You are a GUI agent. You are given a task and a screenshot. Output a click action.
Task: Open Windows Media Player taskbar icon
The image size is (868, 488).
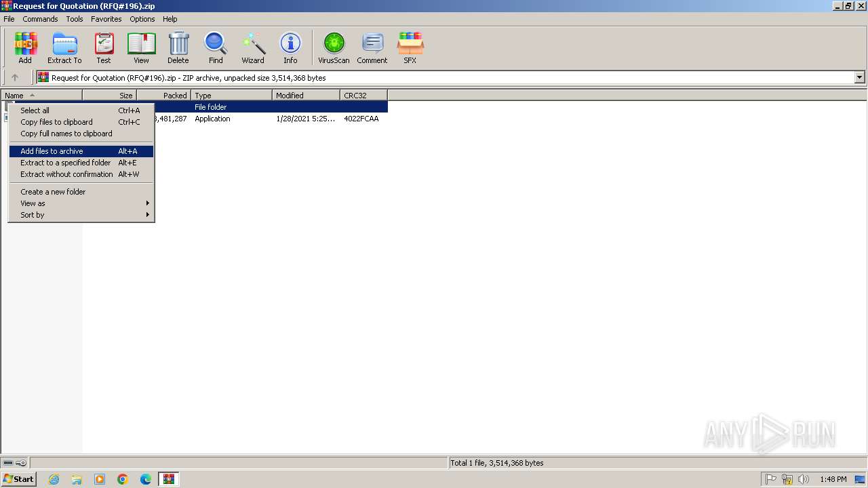[100, 479]
